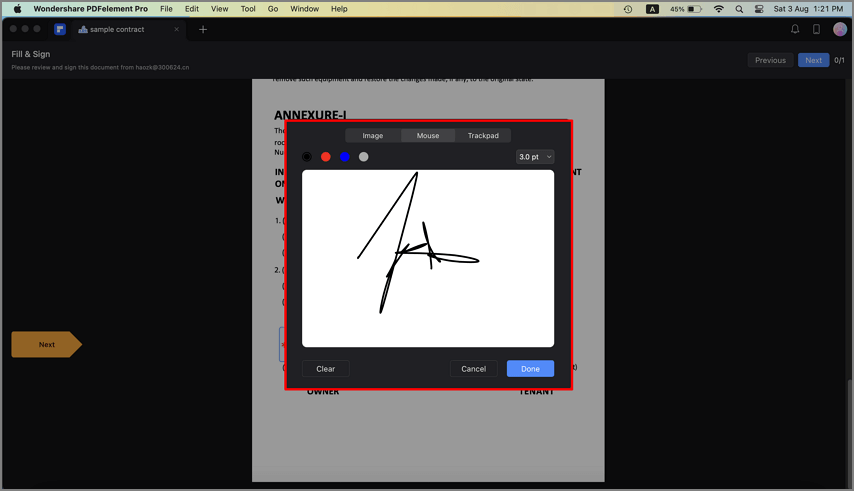Open the Go menu
This screenshot has height=491, width=854.
coord(273,9)
